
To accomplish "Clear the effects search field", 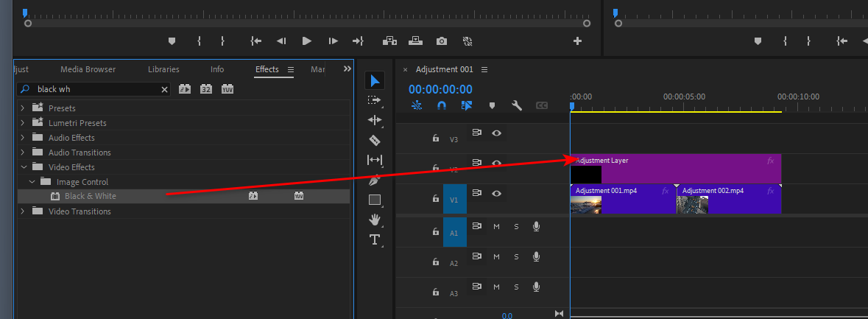I will [164, 89].
